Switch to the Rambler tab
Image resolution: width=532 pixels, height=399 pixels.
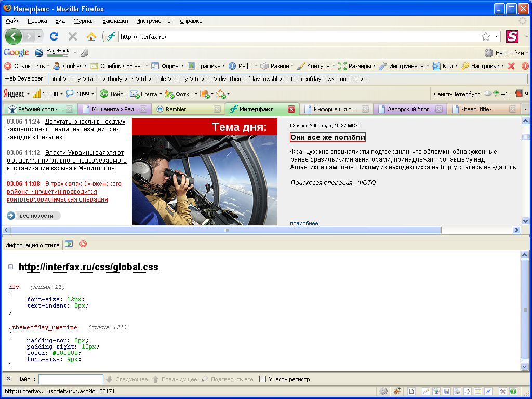(188, 109)
